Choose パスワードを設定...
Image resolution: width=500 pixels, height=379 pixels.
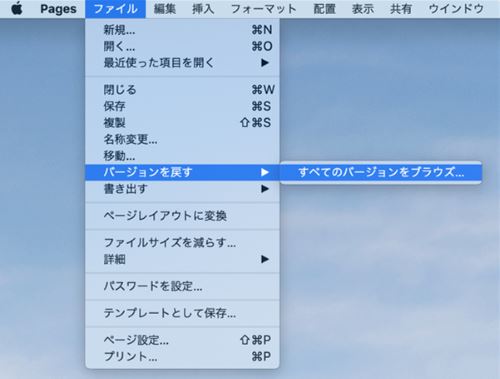coord(182,286)
